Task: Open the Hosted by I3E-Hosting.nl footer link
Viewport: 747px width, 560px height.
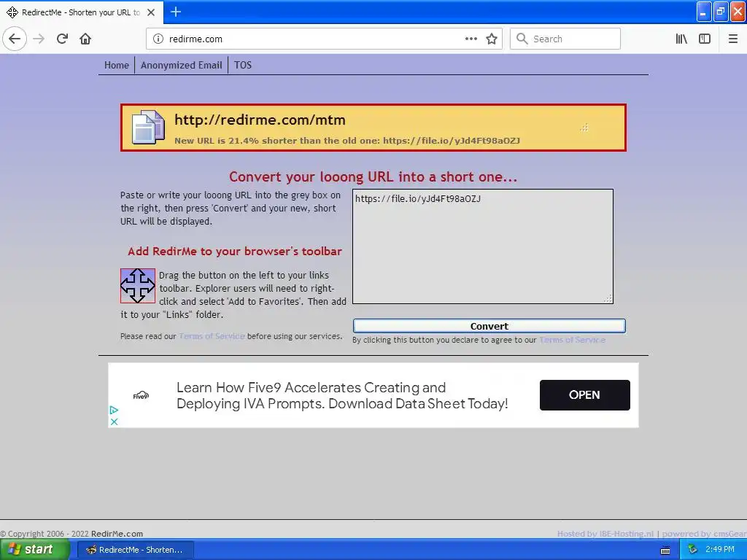Action: (605, 534)
